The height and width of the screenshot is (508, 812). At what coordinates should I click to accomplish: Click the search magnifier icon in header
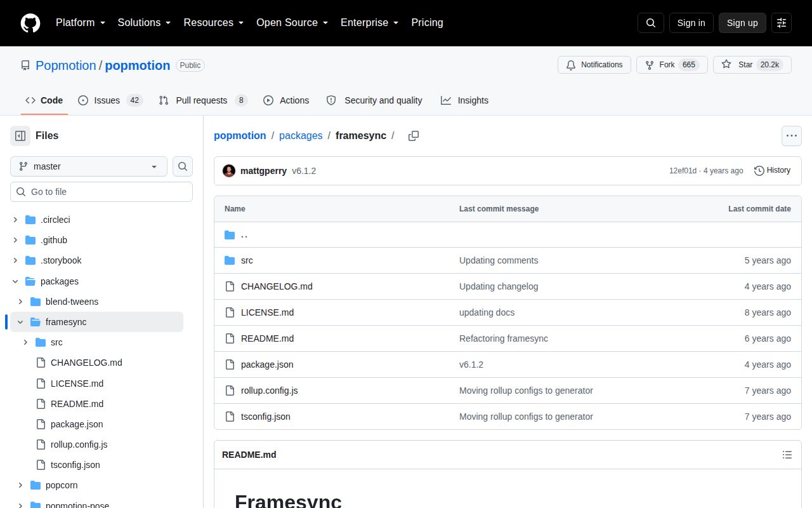pos(651,23)
